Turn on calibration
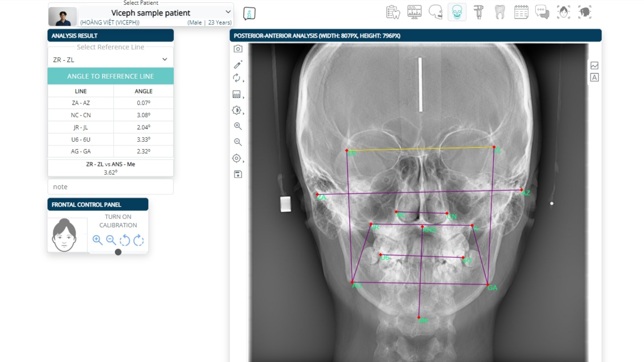Image resolution: width=644 pixels, height=362 pixels. click(118, 221)
